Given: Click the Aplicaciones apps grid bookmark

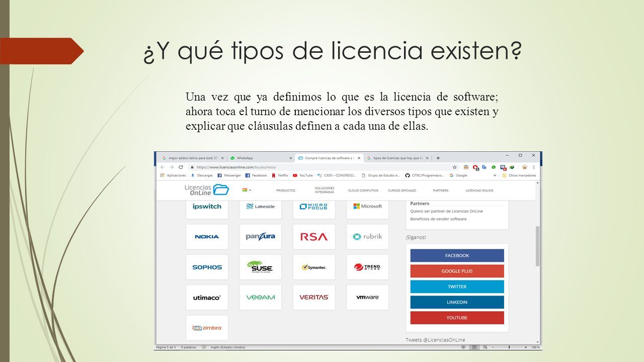Looking at the screenshot, I should [x=173, y=175].
